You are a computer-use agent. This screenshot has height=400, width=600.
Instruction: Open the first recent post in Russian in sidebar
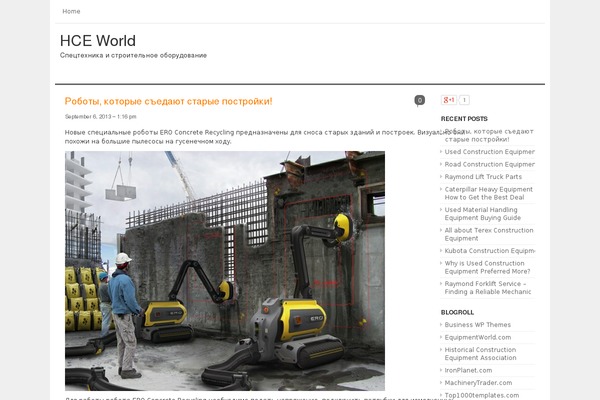(x=489, y=136)
